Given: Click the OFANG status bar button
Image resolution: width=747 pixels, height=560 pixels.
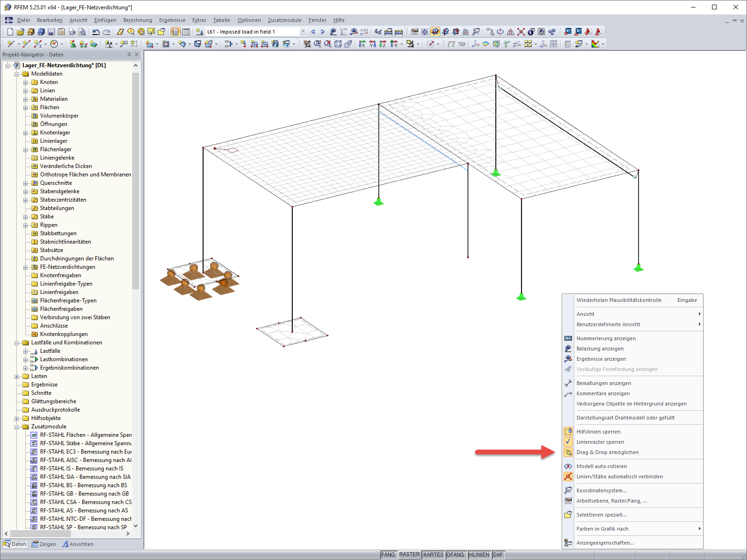Looking at the screenshot, I should click(x=455, y=555).
